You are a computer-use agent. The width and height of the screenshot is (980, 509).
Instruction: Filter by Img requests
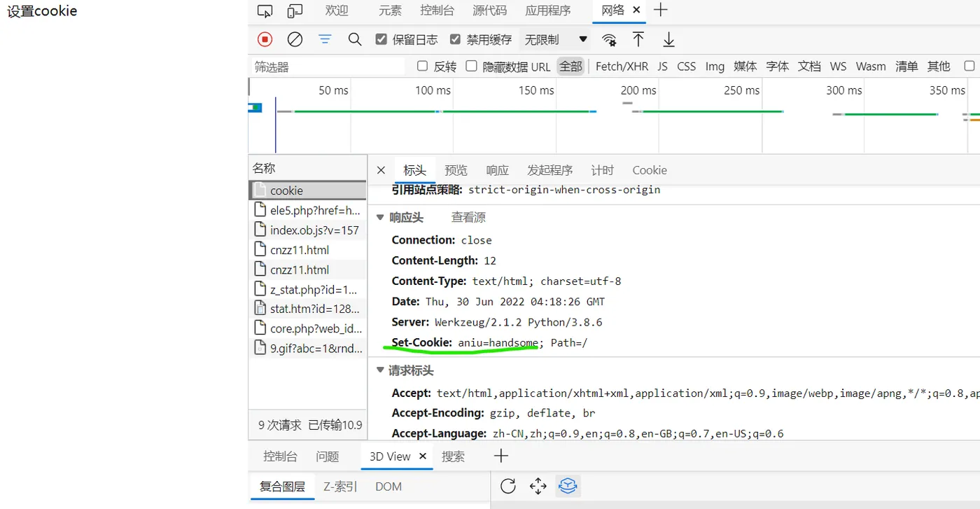[715, 67]
